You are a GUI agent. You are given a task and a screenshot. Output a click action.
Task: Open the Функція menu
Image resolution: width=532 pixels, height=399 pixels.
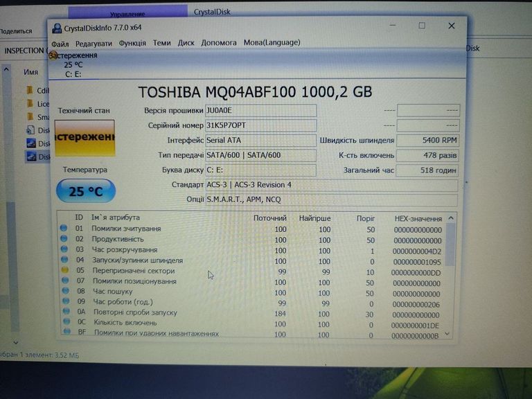tap(132, 43)
